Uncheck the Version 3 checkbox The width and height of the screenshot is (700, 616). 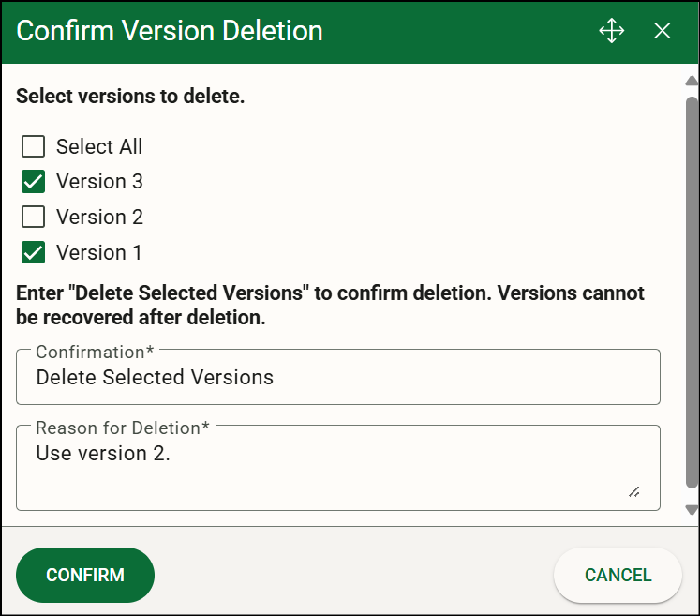click(x=33, y=181)
